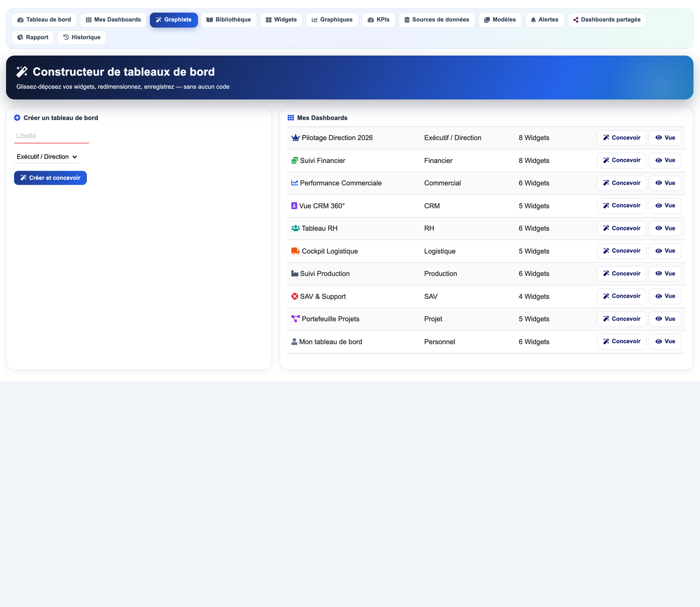The image size is (700, 607).
Task: Open the Sources de données tab
Action: (437, 20)
